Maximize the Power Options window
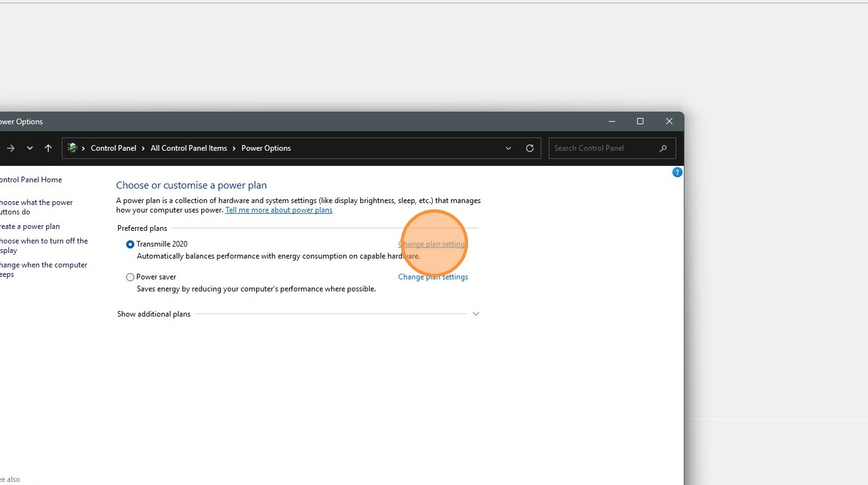This screenshot has height=485, width=868. (x=640, y=122)
